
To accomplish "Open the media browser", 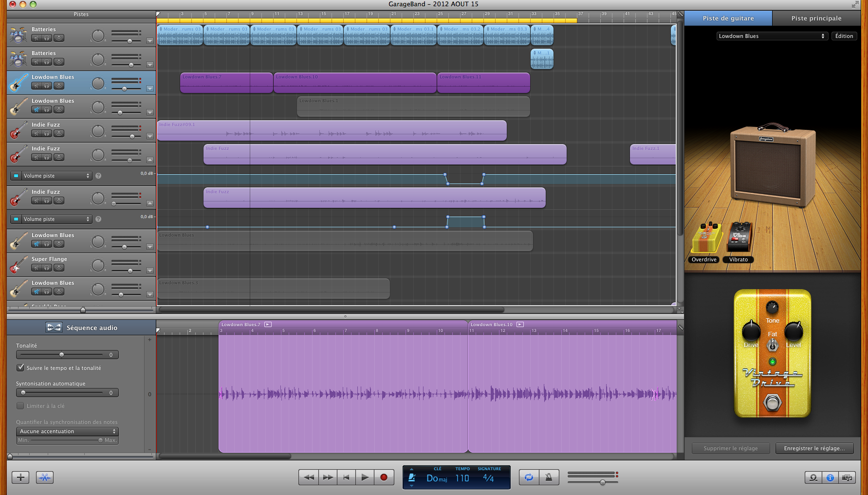I will pyautogui.click(x=847, y=477).
